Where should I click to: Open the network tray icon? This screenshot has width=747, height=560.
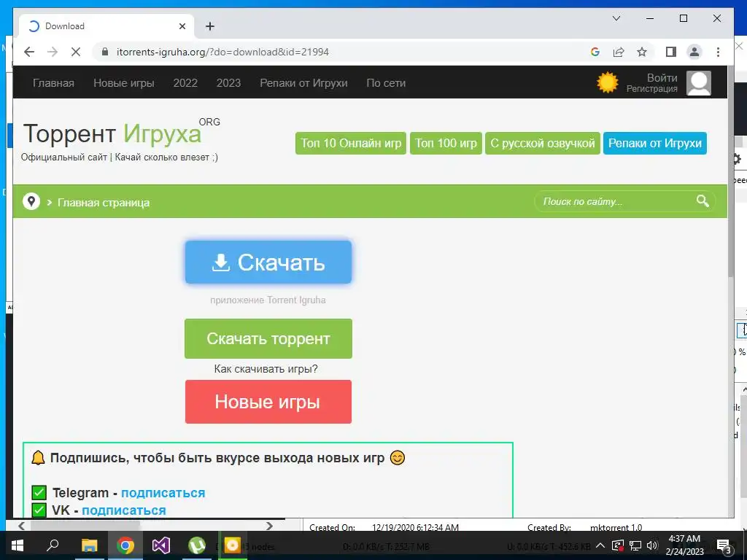(x=635, y=545)
